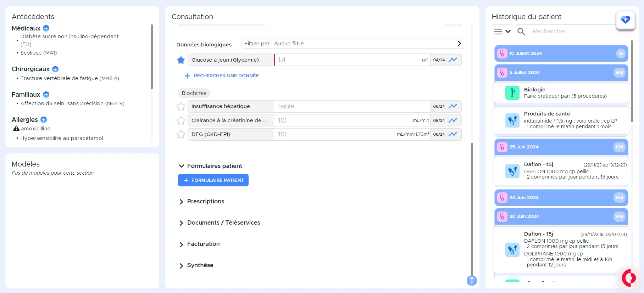Click the stethoscope icon on 24 Juin 2024
The image size is (644, 293).
click(502, 198)
